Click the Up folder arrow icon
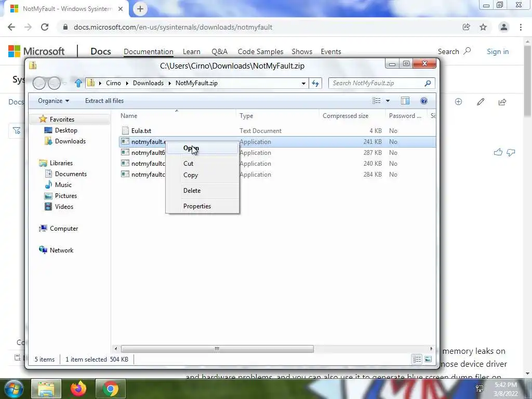Image resolution: width=532 pixels, height=399 pixels. (78, 83)
